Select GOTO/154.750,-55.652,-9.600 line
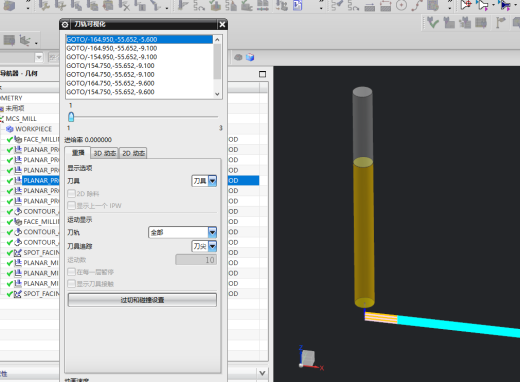520x382 pixels. click(x=139, y=92)
